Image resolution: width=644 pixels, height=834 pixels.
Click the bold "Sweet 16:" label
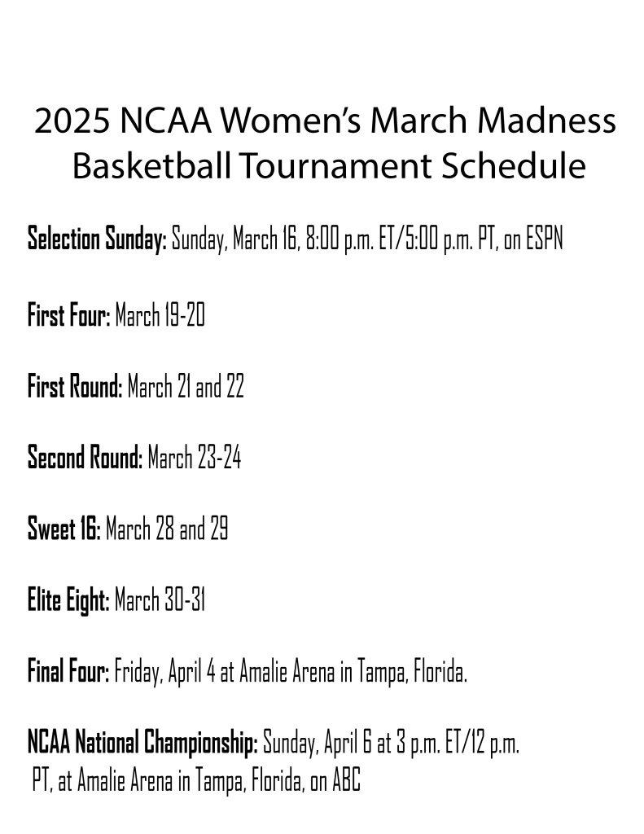(x=64, y=530)
